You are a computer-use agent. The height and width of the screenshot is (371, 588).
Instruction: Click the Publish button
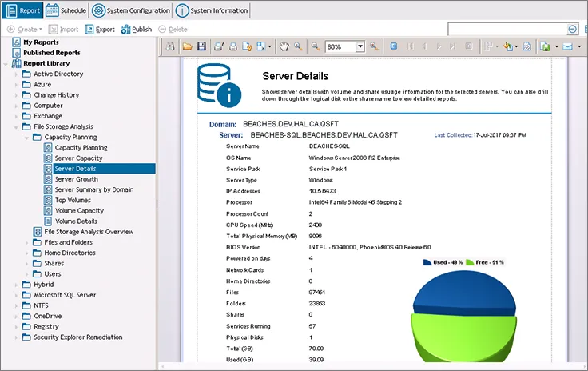(x=136, y=30)
